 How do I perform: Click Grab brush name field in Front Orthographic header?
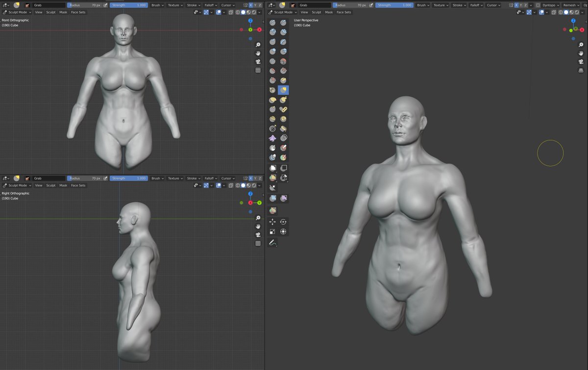point(49,5)
